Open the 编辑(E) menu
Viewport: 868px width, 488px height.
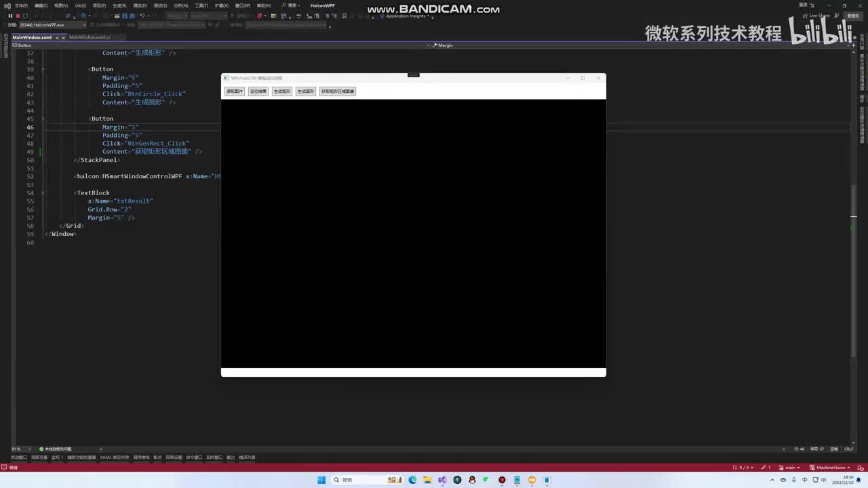41,5
